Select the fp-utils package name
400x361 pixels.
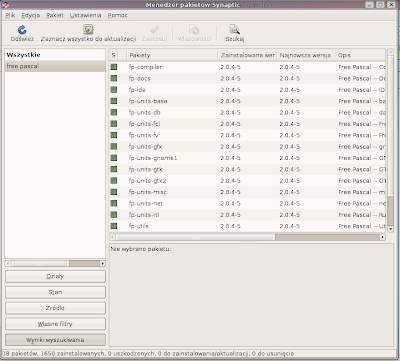click(139, 226)
